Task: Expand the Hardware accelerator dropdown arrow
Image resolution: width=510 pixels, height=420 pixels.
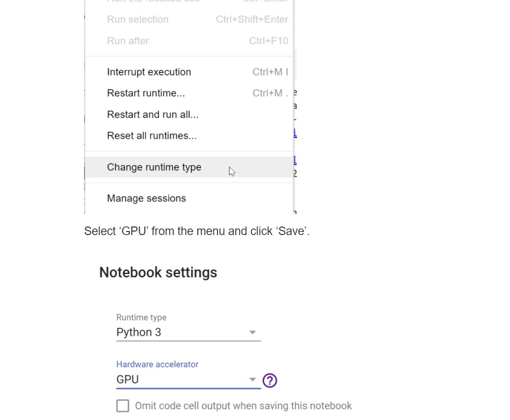Action: 252,380
